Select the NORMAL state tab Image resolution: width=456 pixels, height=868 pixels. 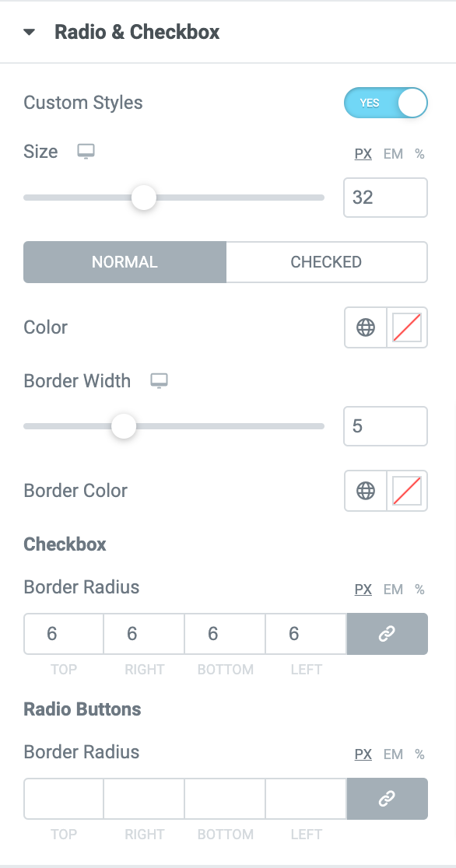(x=125, y=262)
